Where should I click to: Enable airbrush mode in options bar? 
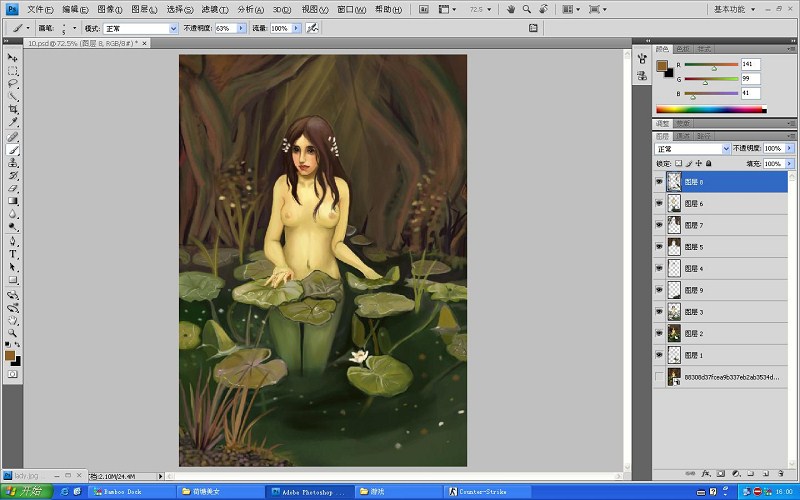pyautogui.click(x=312, y=28)
